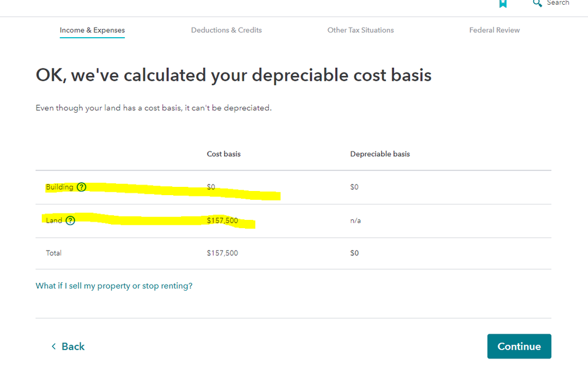Switch to Deductions & Credits tab
The width and height of the screenshot is (588, 382).
tap(226, 30)
